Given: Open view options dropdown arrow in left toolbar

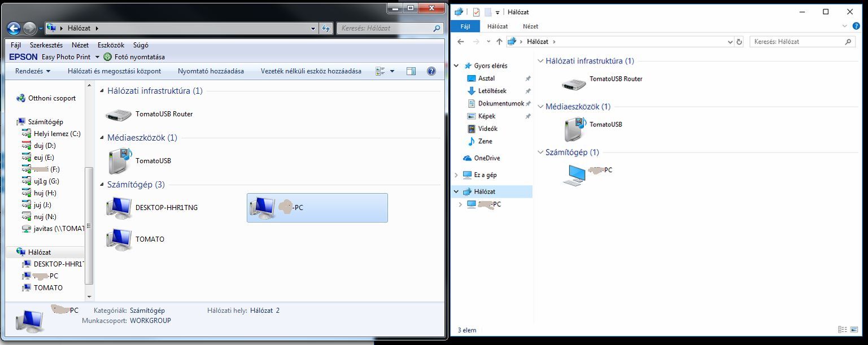Looking at the screenshot, I should [392, 71].
